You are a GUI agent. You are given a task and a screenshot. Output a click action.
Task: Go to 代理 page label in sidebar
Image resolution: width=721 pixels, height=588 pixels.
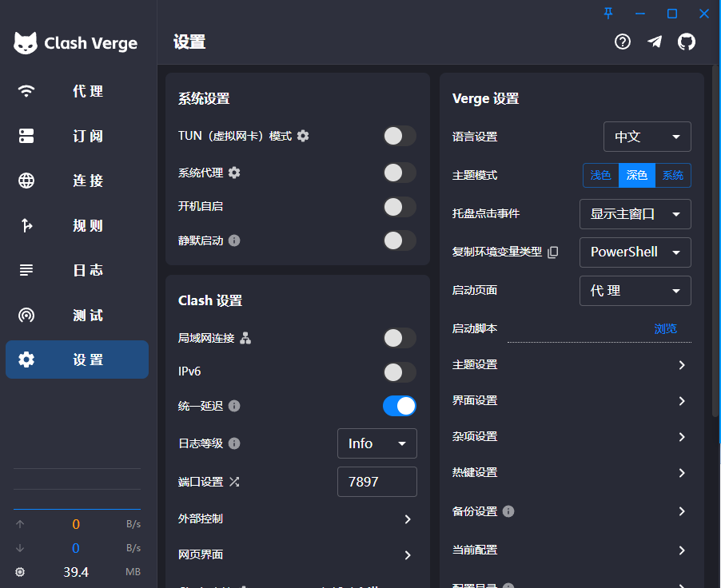pos(88,91)
